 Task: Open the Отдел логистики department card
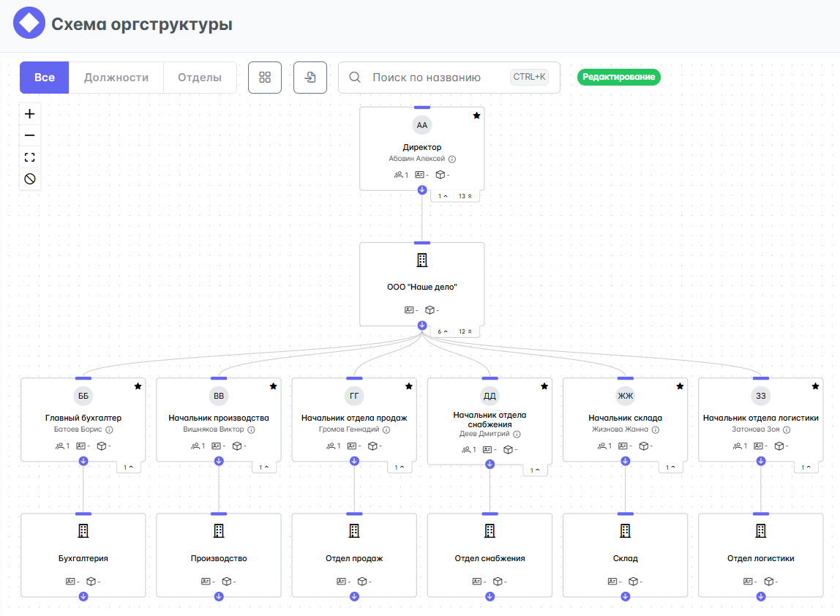(760, 555)
